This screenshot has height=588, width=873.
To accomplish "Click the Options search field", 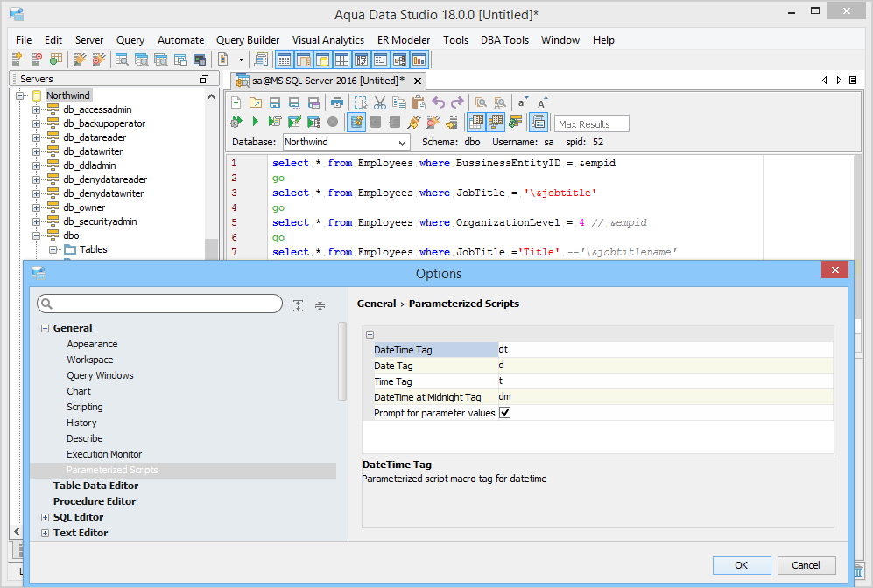I will pos(159,304).
